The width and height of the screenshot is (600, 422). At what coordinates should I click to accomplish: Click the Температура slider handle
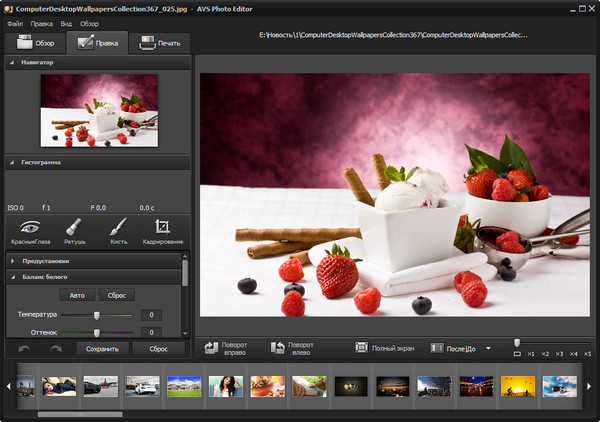[97, 315]
